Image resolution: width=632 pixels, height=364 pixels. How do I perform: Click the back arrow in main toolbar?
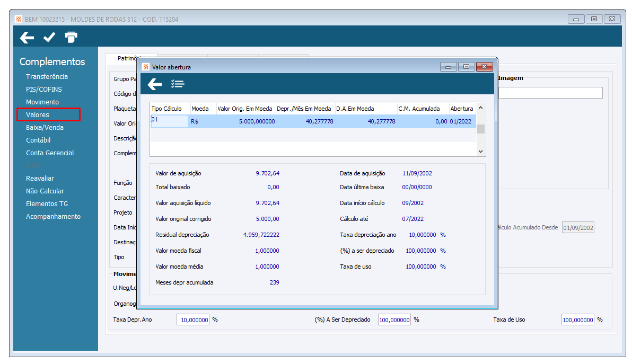coord(27,37)
